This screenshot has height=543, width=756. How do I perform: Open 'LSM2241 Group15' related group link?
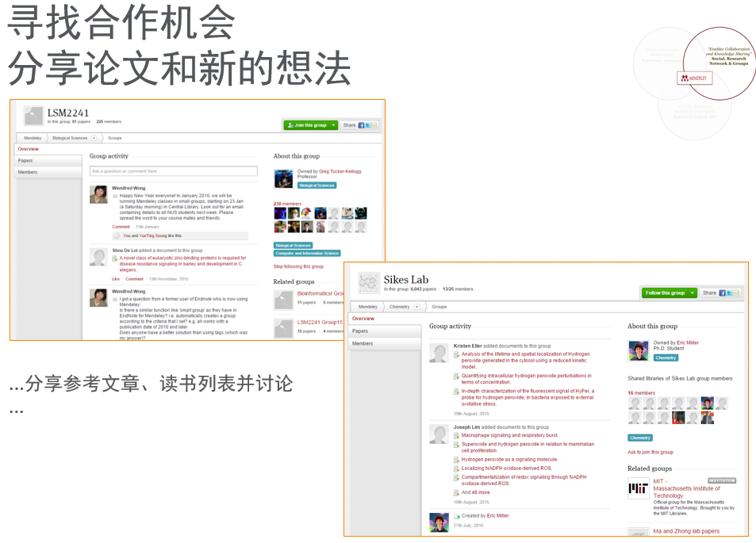pos(319,323)
